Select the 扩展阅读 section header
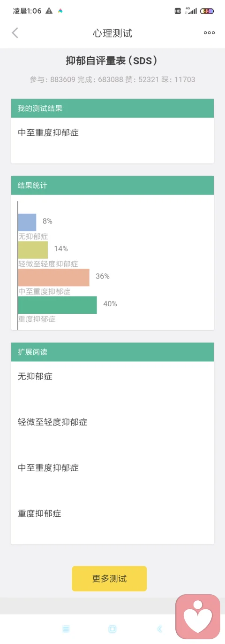 (x=112, y=352)
